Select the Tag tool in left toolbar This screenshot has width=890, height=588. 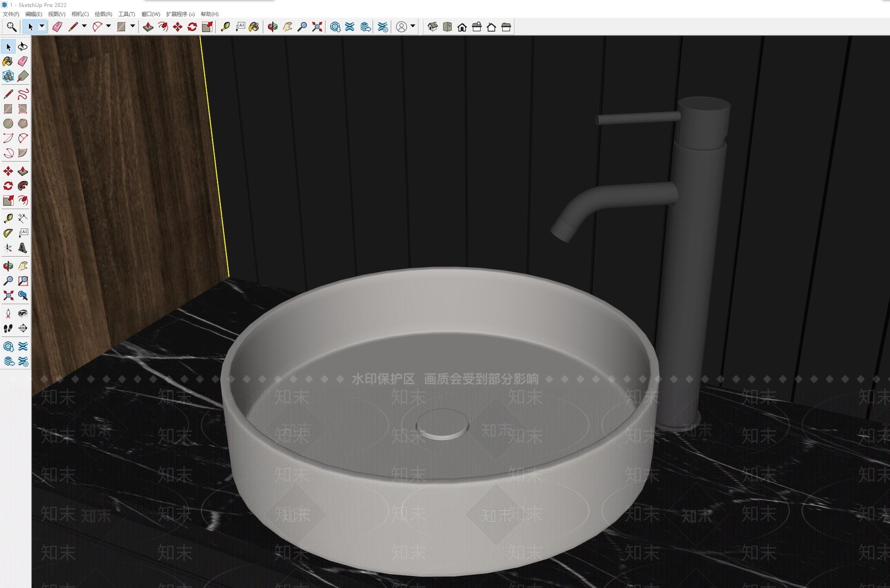coord(23,76)
